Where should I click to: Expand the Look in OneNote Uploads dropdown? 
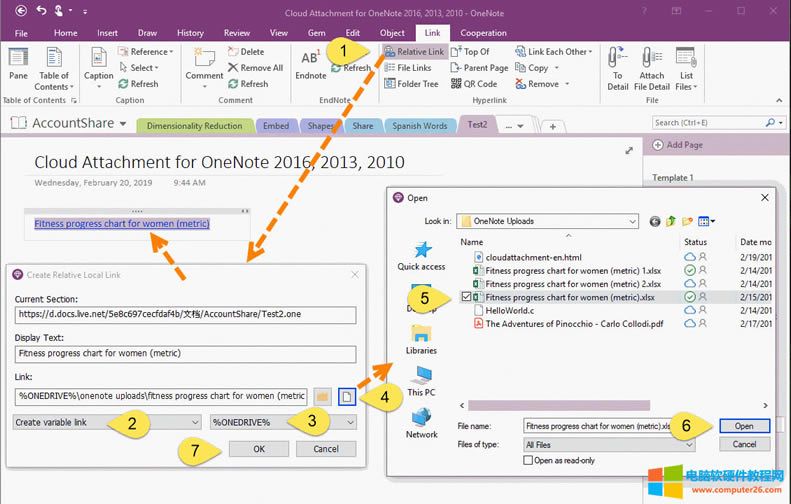(631, 221)
